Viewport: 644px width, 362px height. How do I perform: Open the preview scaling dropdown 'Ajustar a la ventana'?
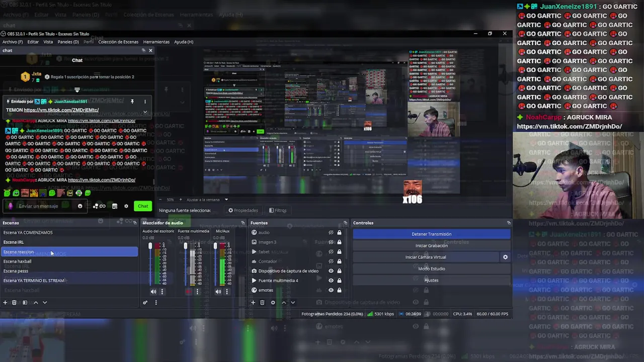click(x=207, y=200)
